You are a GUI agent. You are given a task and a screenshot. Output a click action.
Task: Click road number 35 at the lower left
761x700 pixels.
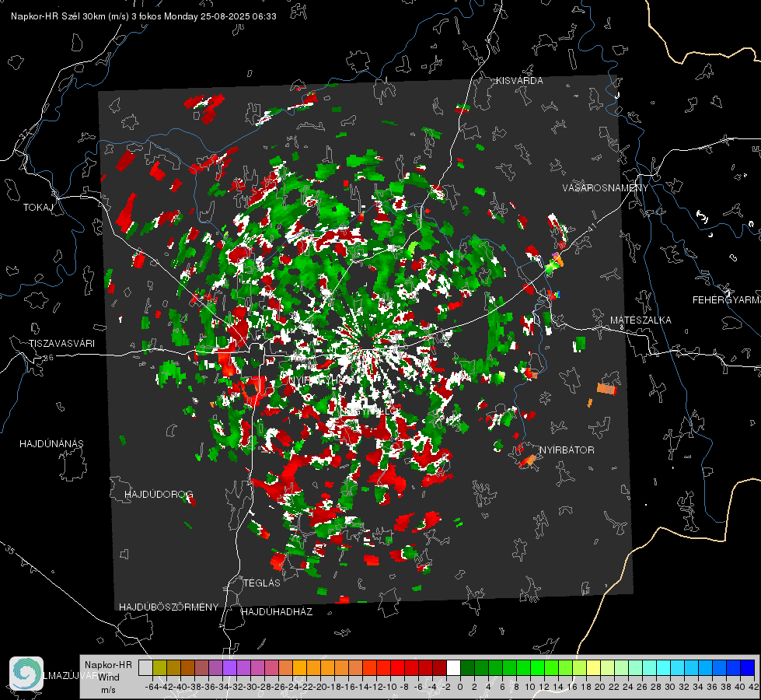(10, 550)
